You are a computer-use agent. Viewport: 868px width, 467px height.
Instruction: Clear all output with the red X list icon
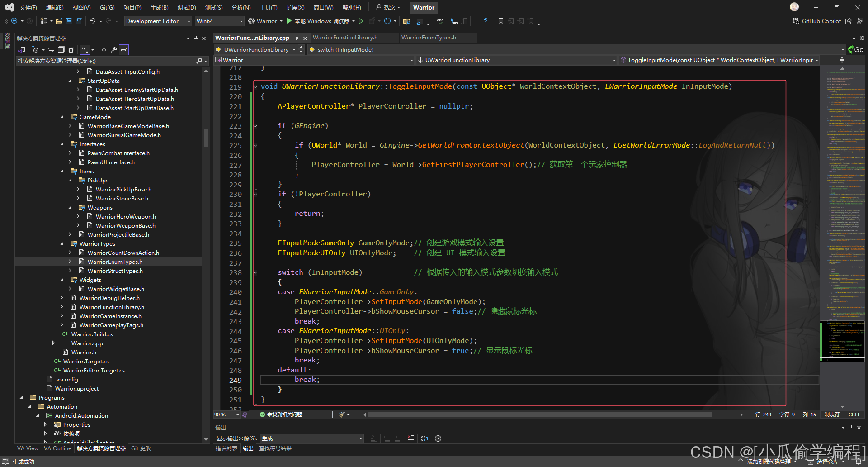pyautogui.click(x=410, y=438)
